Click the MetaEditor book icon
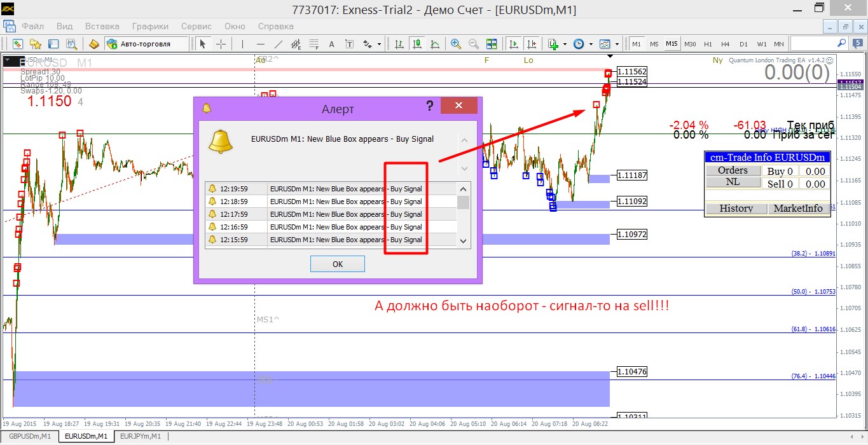 pyautogui.click(x=94, y=44)
